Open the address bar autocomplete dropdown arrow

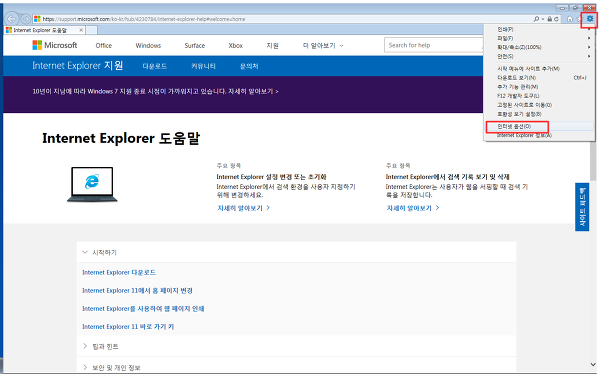(x=543, y=19)
